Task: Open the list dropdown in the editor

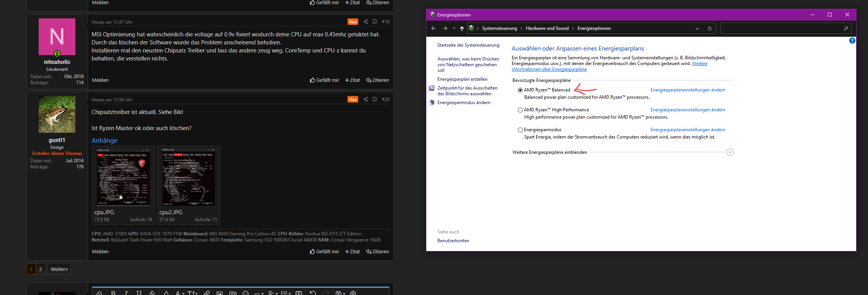Action: point(286,293)
